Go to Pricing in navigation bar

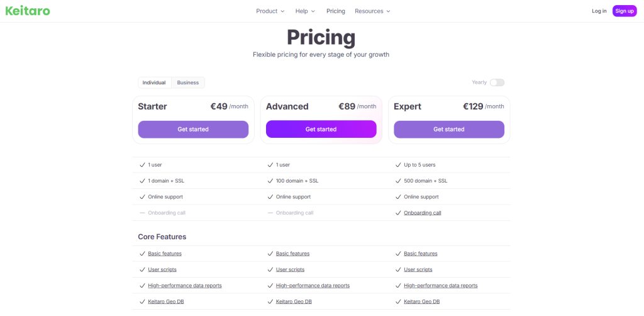coord(336,11)
